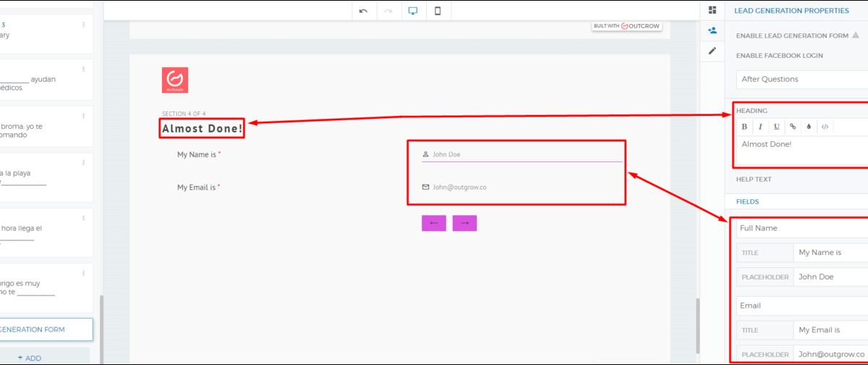Click the undo arrow in the top toolbar
This screenshot has width=868, height=365.
coord(363,11)
